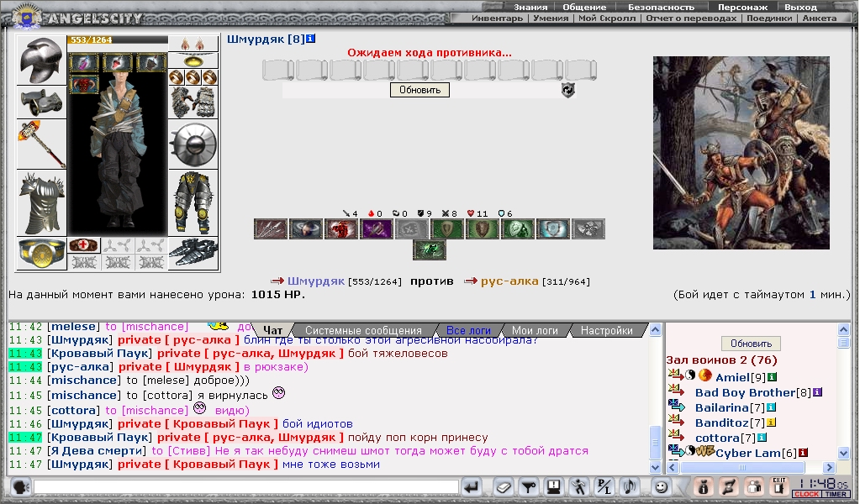The height and width of the screenshot is (504, 860).
Task: Open the Настройки tab
Action: (607, 331)
